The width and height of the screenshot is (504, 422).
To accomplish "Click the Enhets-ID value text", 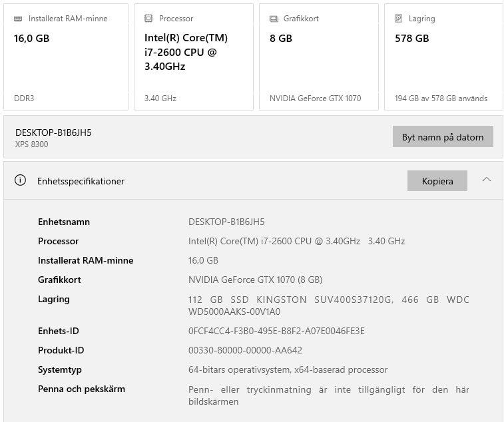I will point(276,331).
